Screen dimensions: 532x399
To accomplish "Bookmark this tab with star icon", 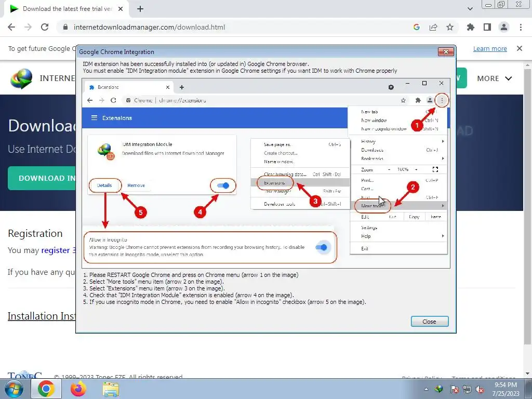I will pos(450,27).
